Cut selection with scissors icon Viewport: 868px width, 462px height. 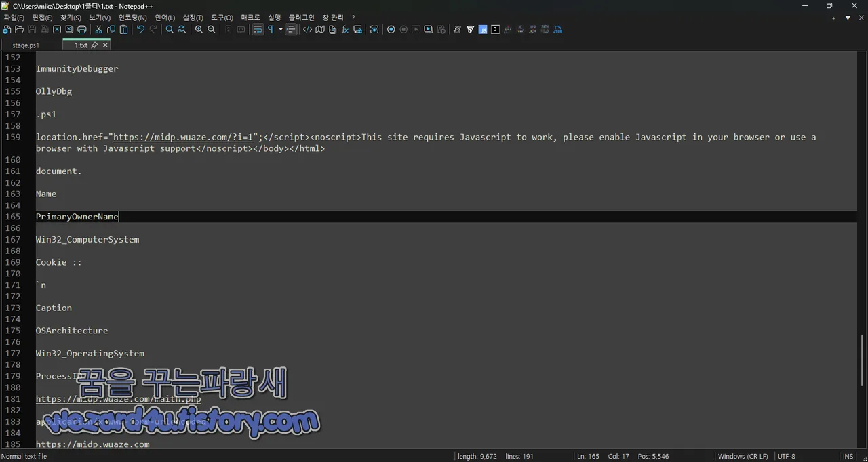tap(98, 30)
